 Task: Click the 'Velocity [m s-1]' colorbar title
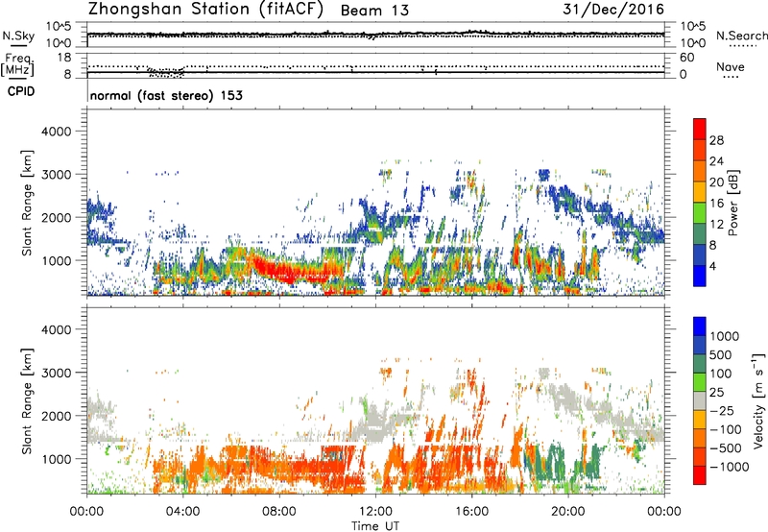tap(758, 400)
